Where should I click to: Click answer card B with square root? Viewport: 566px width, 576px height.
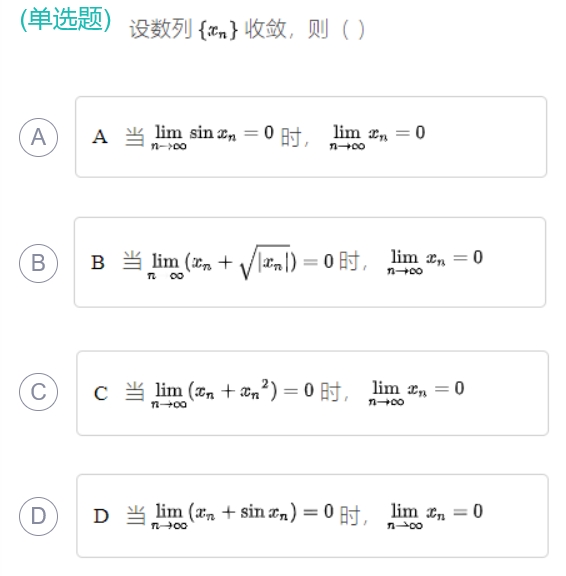[310, 262]
